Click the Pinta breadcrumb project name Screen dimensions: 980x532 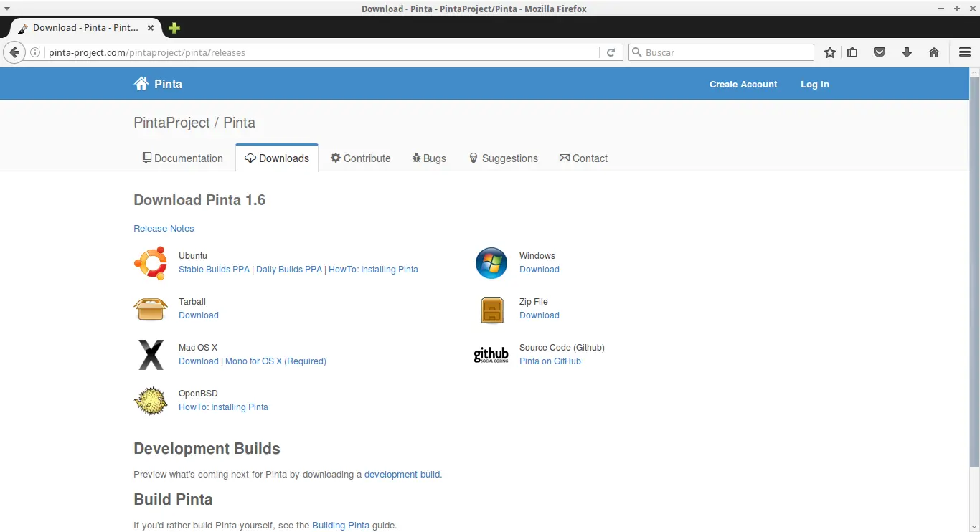tap(240, 123)
